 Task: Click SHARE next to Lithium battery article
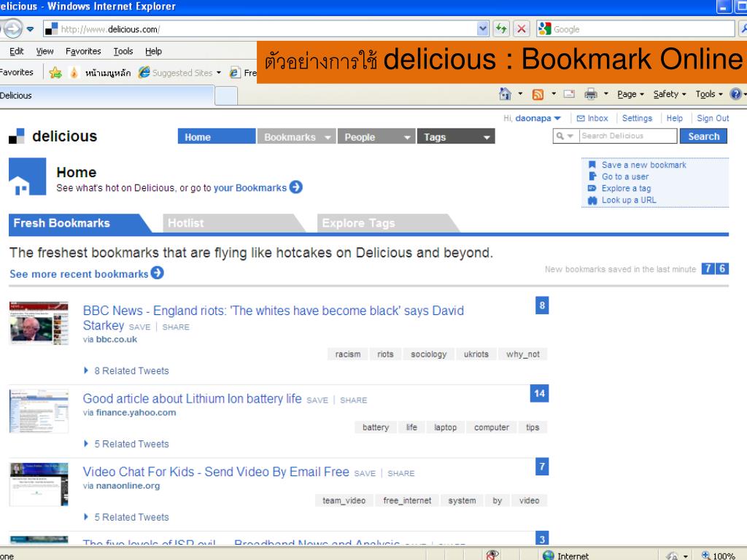tap(354, 400)
